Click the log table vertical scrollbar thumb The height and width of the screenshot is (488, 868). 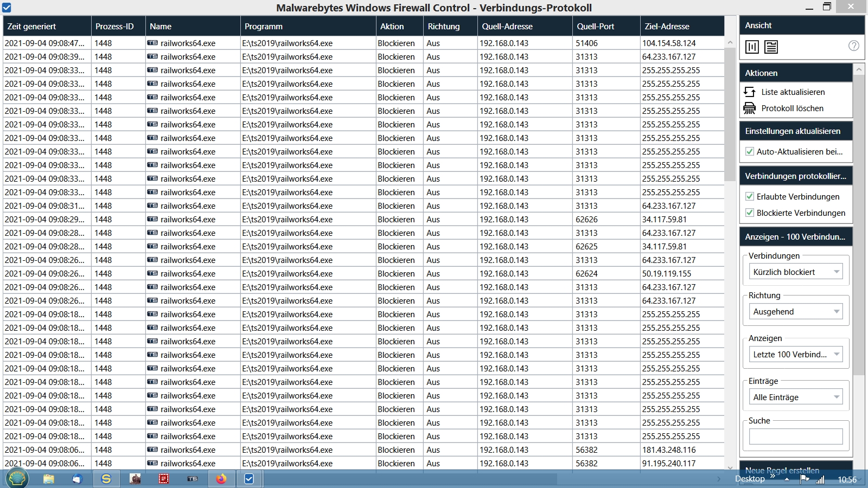(x=730, y=114)
